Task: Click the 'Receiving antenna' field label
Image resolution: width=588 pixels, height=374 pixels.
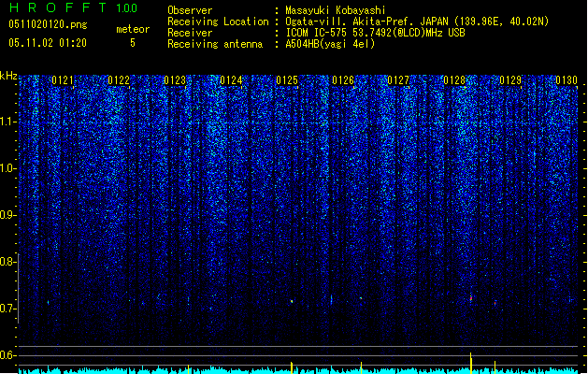Action: coord(215,44)
